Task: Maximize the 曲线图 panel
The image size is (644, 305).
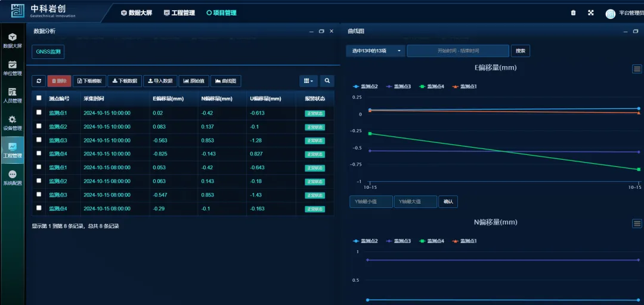Action: 636,31
